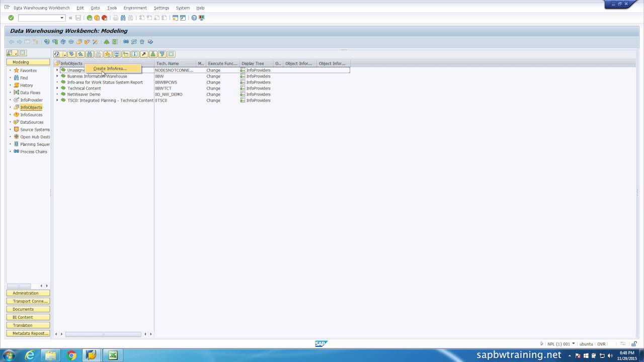Click the Collapse Subtree up-arrow icon

[x=80, y=54]
